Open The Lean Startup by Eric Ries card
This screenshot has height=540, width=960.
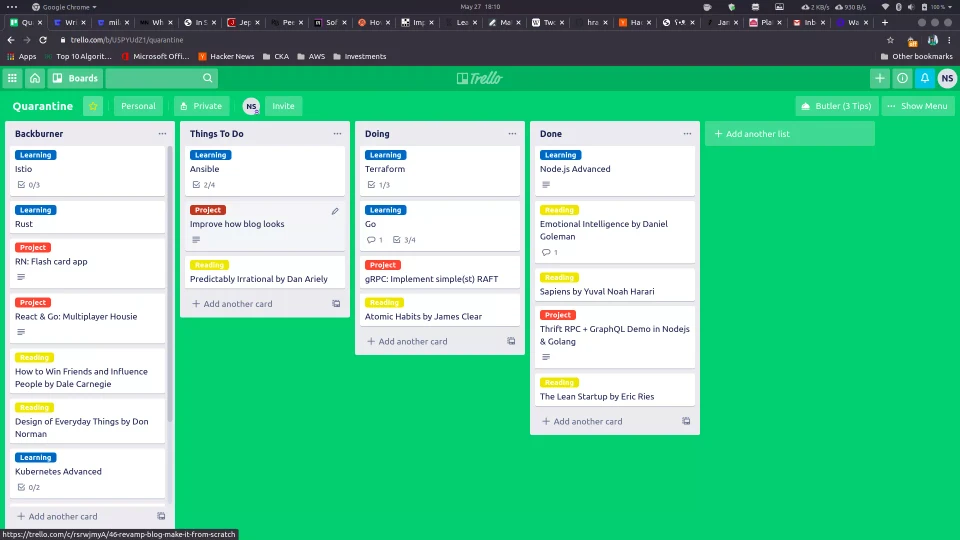tap(615, 389)
